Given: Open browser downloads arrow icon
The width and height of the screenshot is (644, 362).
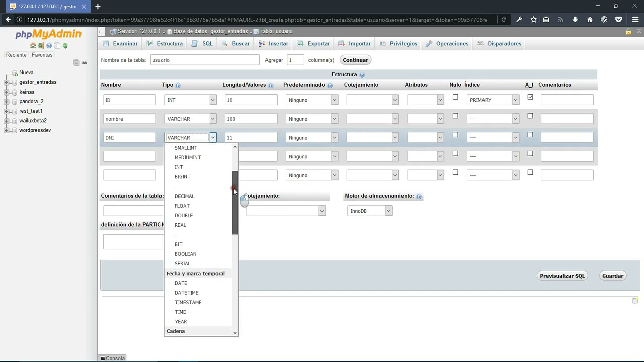Looking at the screenshot, I should tap(575, 20).
